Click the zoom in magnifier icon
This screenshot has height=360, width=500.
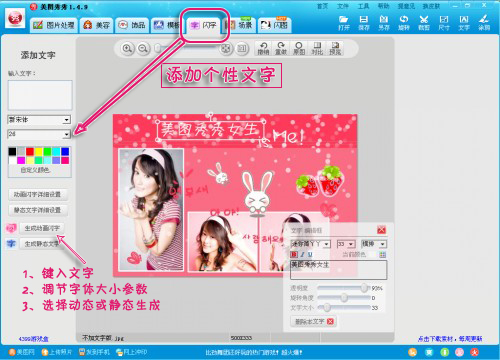tap(127, 49)
